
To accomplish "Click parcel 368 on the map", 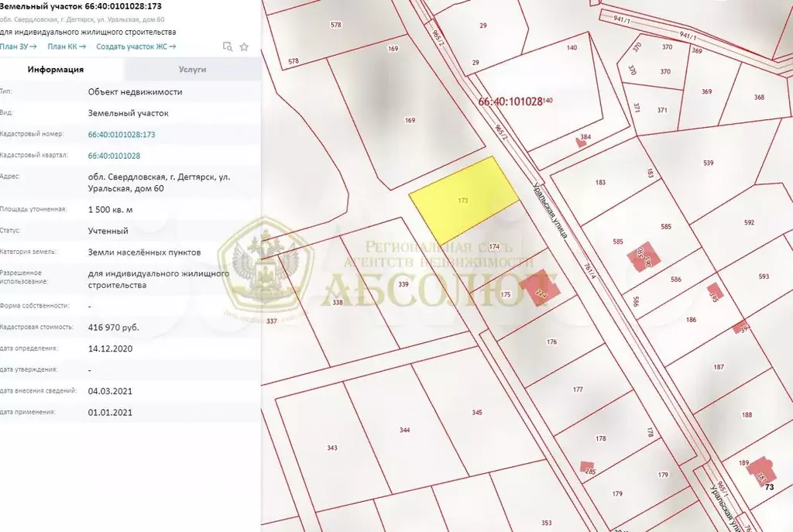I will [759, 98].
